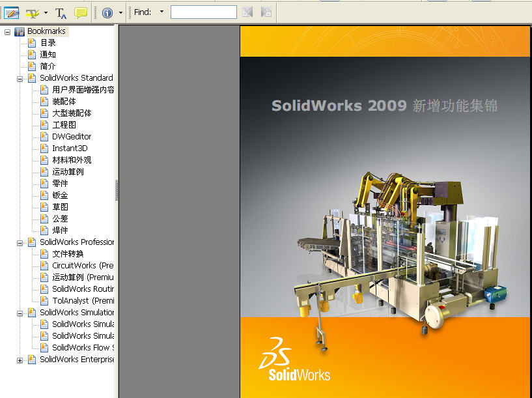The image size is (532, 398).
Task: Select the typewriter text tool icon
Action: 61,13
